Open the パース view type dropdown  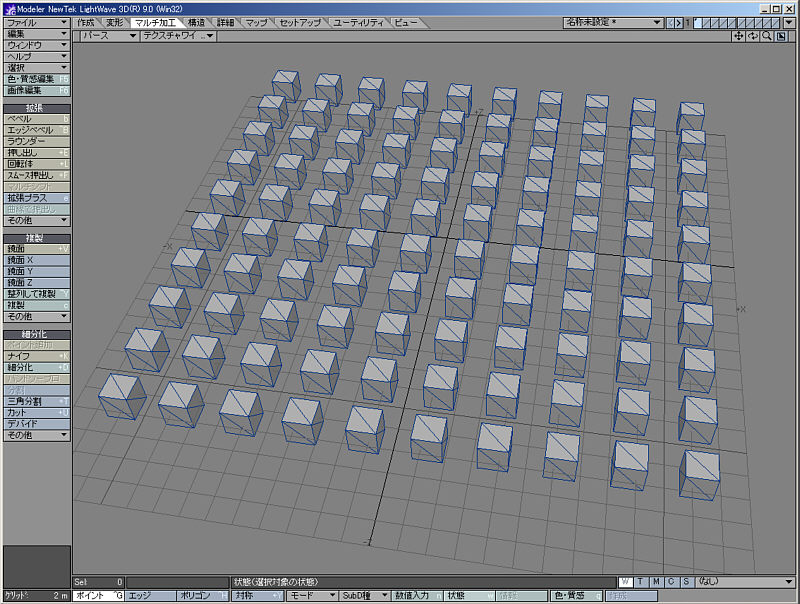(x=108, y=36)
